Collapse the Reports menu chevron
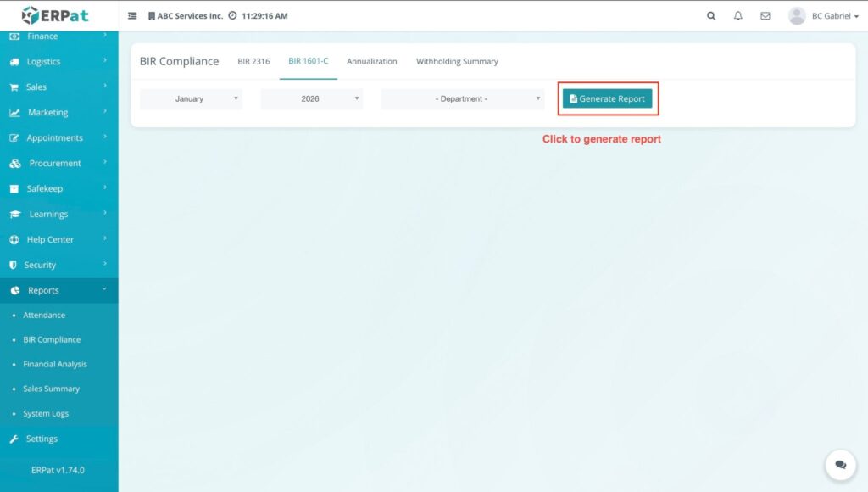Screen dimensions: 868x492 tap(104, 289)
